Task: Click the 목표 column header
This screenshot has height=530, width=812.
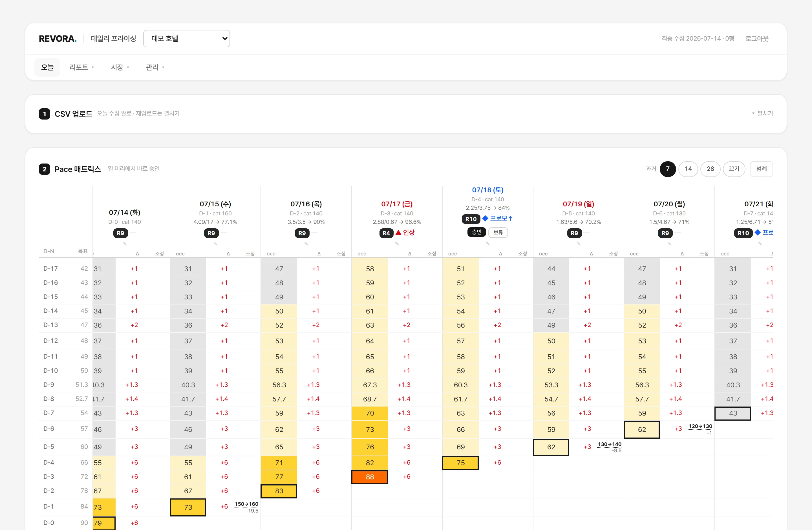Action: [x=83, y=251]
